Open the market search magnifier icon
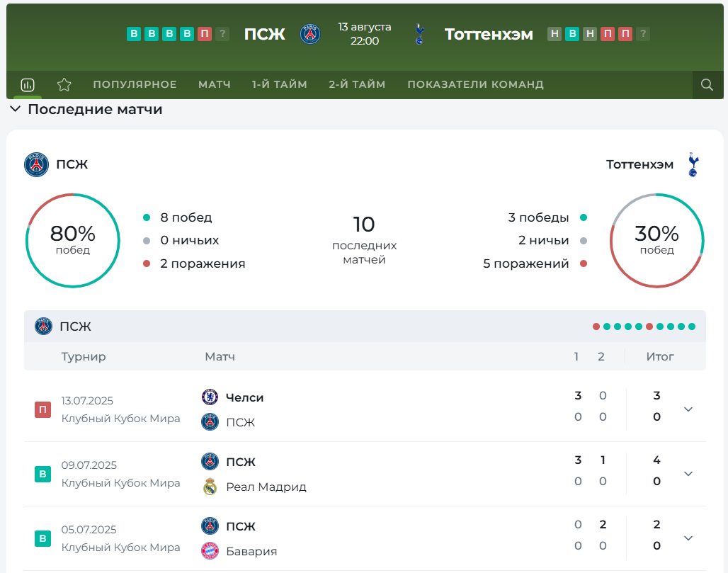This screenshot has height=573, width=728. click(707, 84)
